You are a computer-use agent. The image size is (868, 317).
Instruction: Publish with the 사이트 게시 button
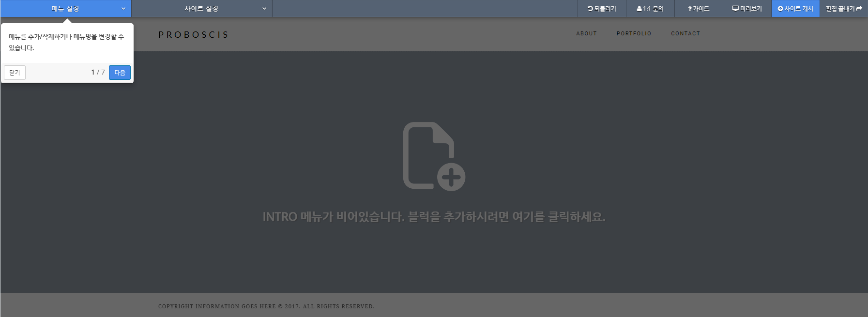click(x=795, y=9)
